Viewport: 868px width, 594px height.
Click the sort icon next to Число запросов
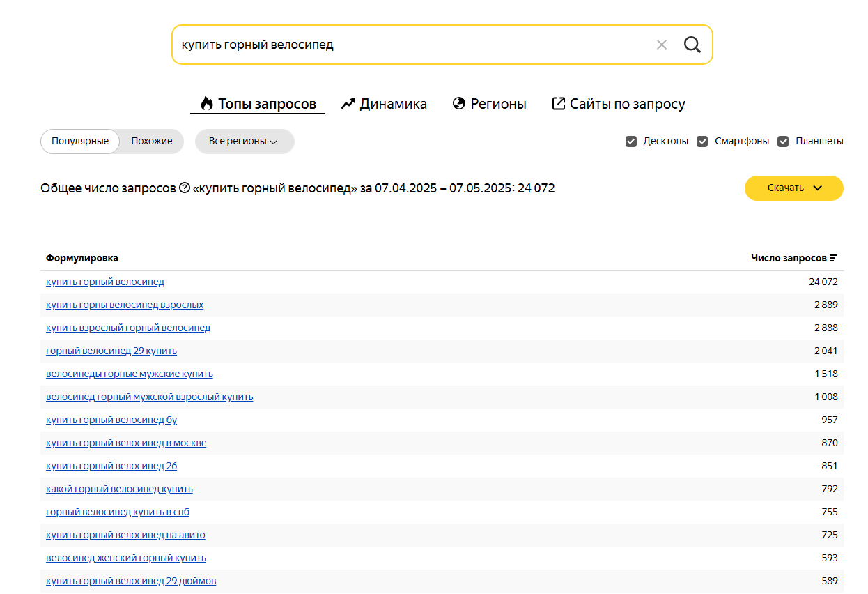833,258
